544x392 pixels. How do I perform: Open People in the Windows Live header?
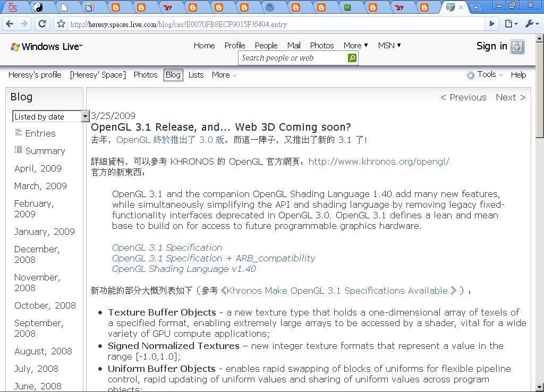266,46
